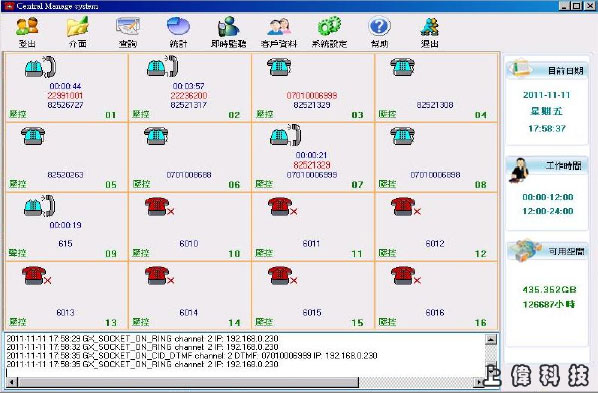
Task: Click horizontal log scrollbar left arrow
Action: [x=11, y=382]
